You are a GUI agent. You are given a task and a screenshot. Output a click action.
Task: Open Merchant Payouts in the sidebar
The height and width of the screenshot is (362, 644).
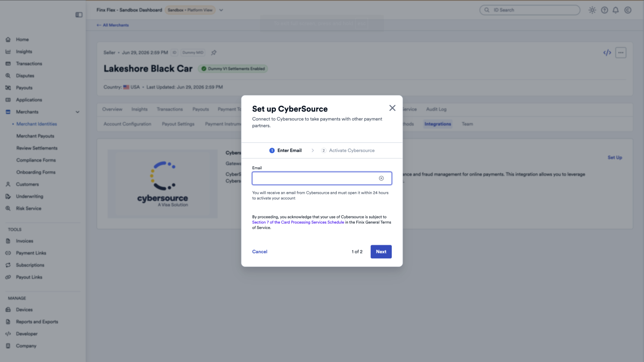point(35,136)
